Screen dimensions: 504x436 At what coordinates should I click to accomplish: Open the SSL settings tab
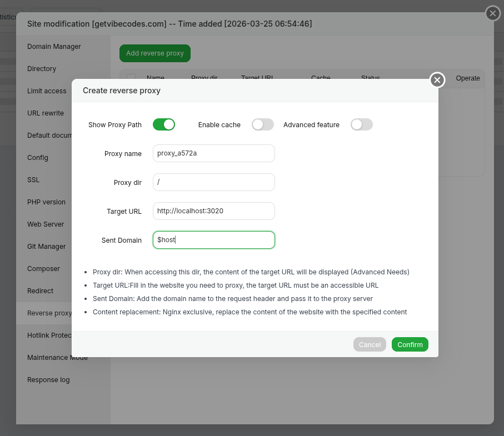point(33,180)
